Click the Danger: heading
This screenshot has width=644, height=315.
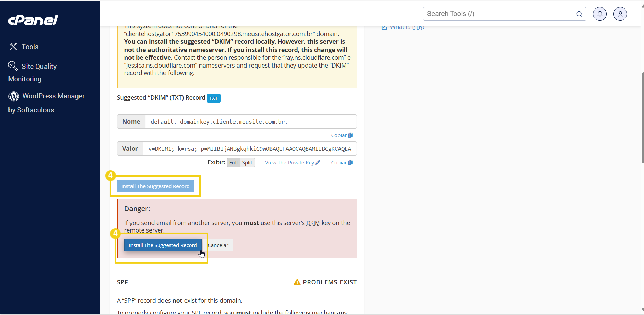pyautogui.click(x=137, y=209)
